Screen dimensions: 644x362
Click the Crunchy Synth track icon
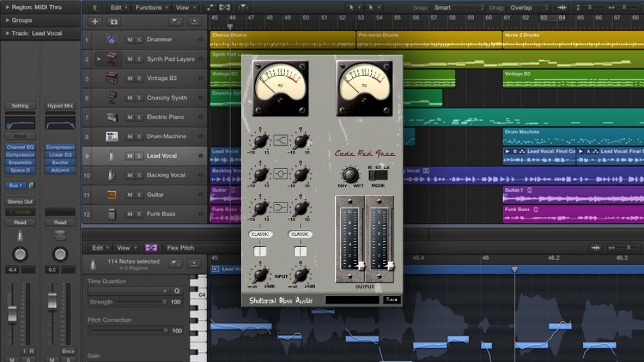(111, 97)
